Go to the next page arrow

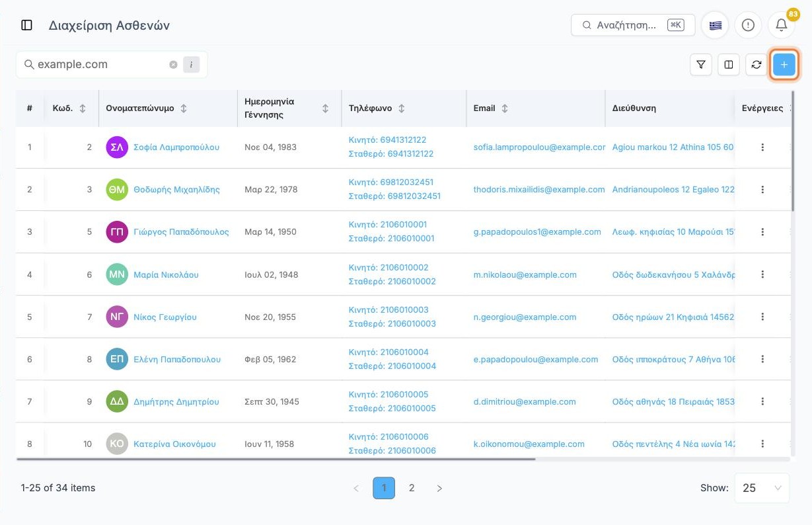coord(439,488)
